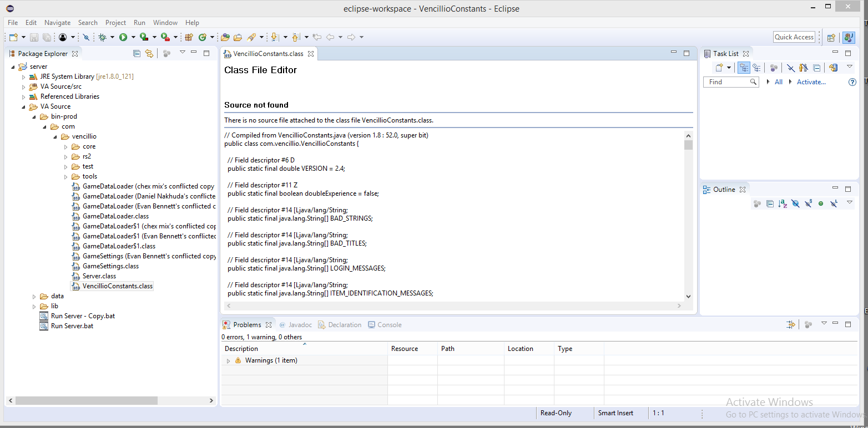Screen dimensions: 868x428
Task: Expand the tools folder in the tree
Action: [65, 176]
